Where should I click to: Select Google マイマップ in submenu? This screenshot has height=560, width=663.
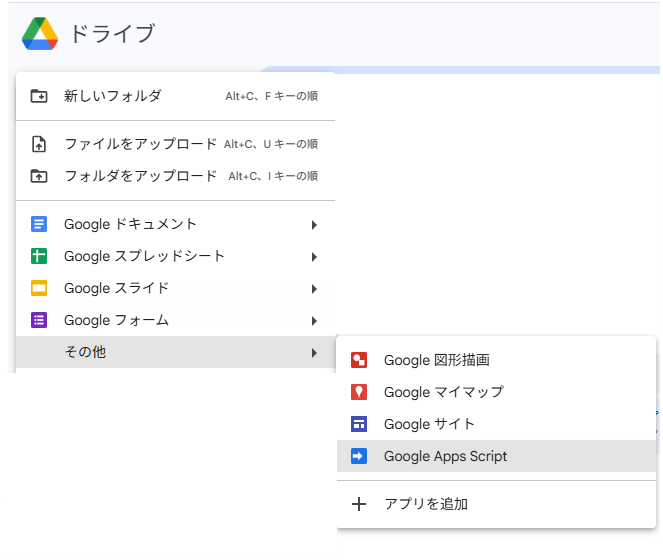pyautogui.click(x=496, y=392)
